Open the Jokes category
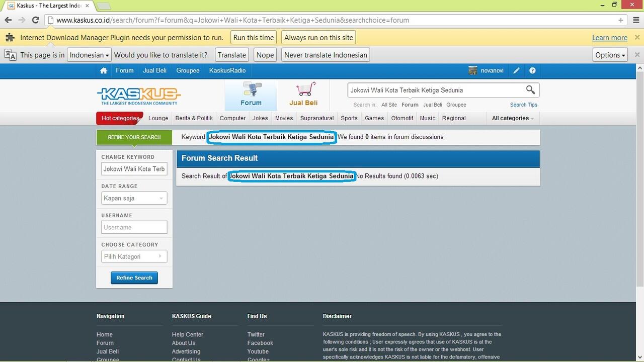This screenshot has width=644, height=362. (x=260, y=118)
